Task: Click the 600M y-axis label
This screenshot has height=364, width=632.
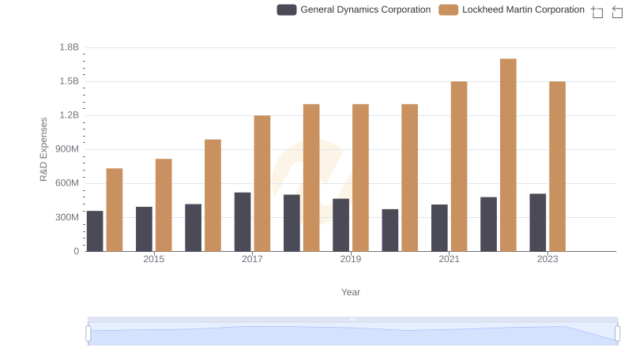Action: coord(67,183)
